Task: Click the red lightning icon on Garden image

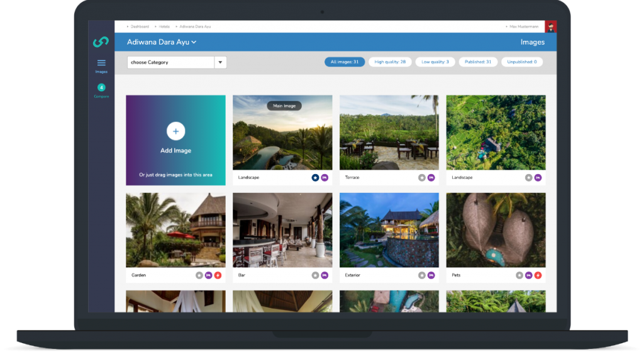Action: [218, 275]
